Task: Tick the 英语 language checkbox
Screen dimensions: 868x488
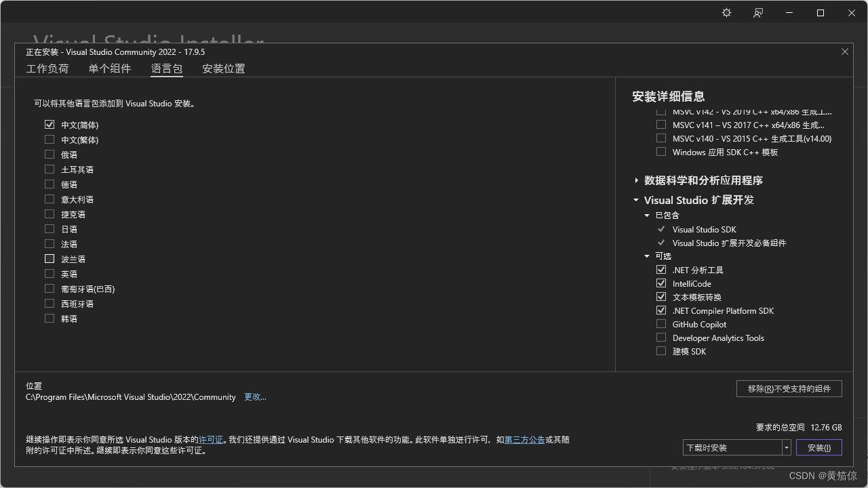Action: coord(50,274)
